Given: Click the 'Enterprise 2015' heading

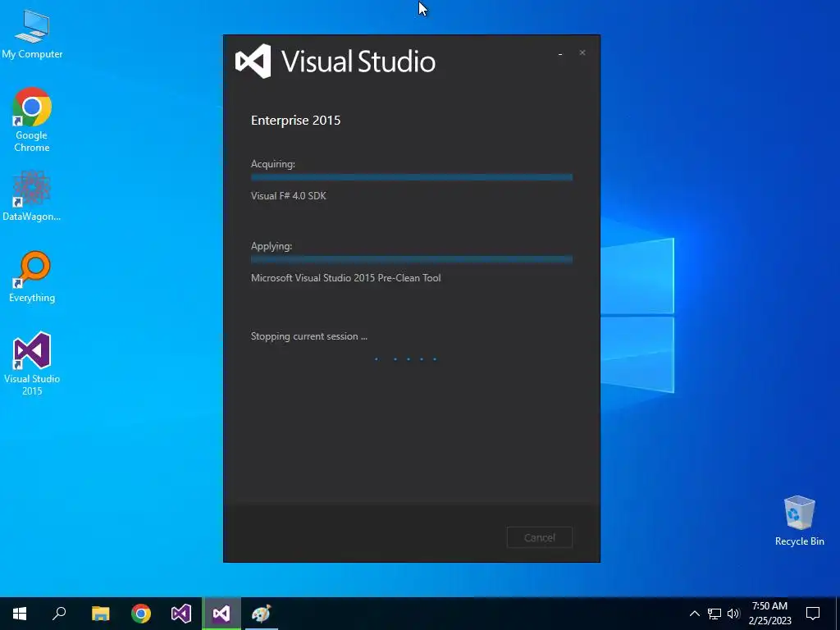Looking at the screenshot, I should [x=295, y=121].
